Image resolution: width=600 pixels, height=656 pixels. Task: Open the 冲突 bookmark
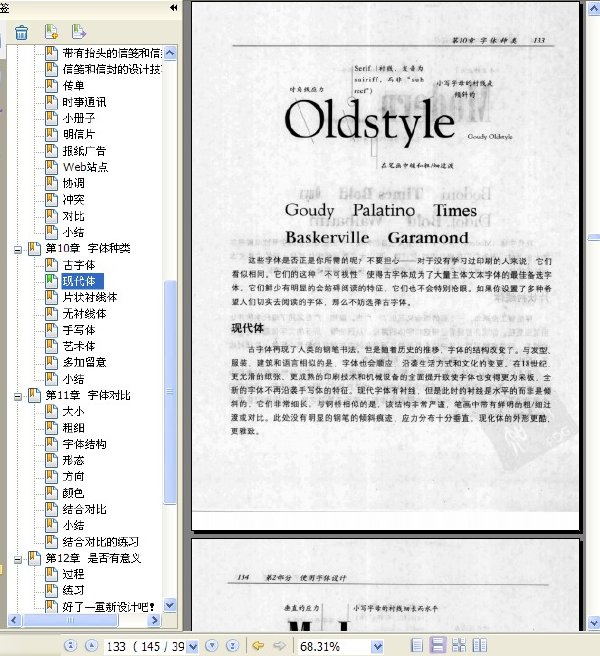(x=73, y=200)
